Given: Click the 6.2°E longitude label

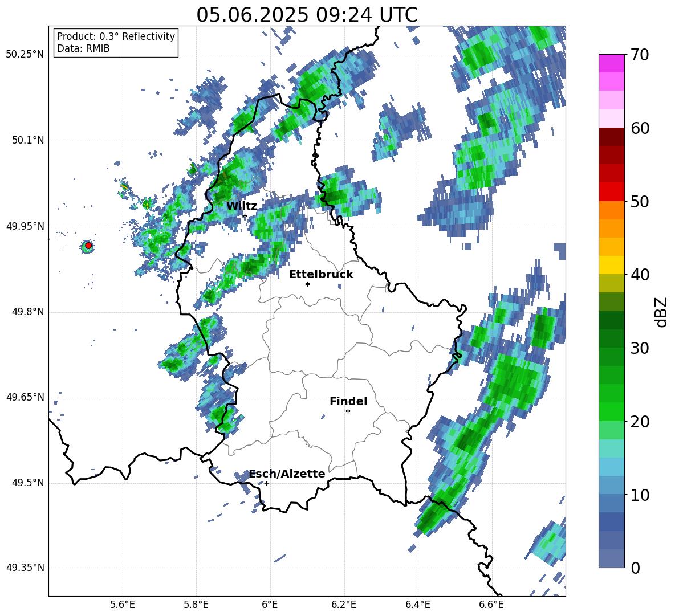Looking at the screenshot, I should pos(344,605).
